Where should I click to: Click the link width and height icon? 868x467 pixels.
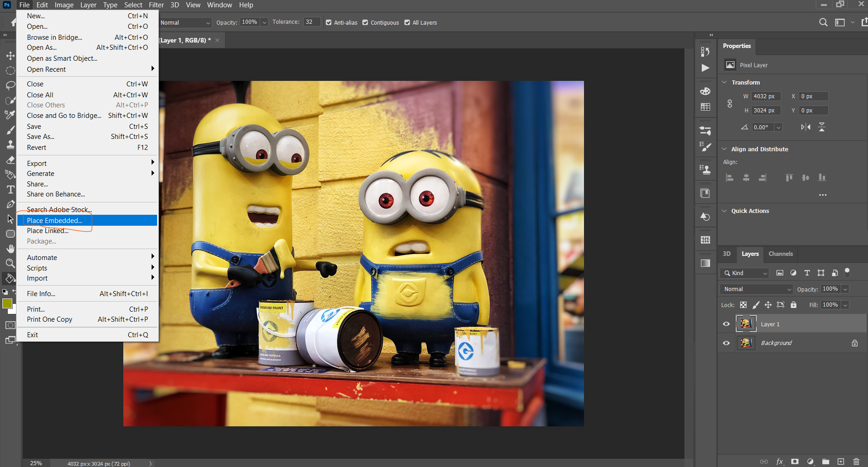(x=730, y=104)
